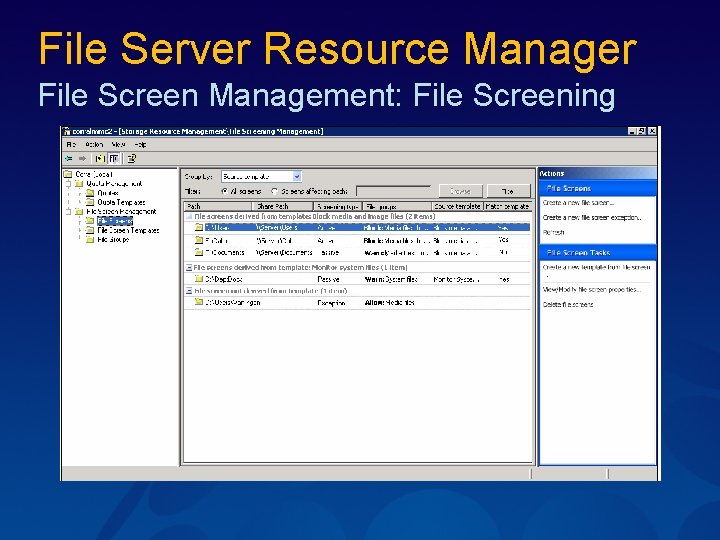
Task: Click the Browse button
Action: [x=461, y=191]
